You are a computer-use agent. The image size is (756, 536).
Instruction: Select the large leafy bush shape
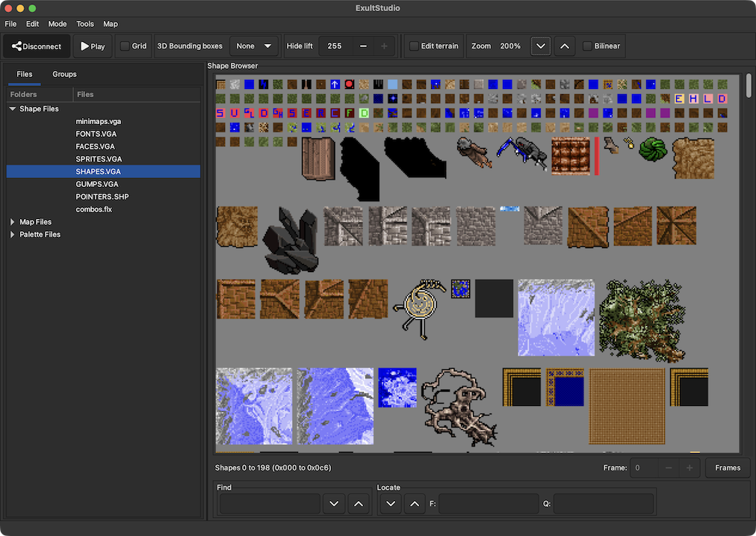click(x=642, y=321)
